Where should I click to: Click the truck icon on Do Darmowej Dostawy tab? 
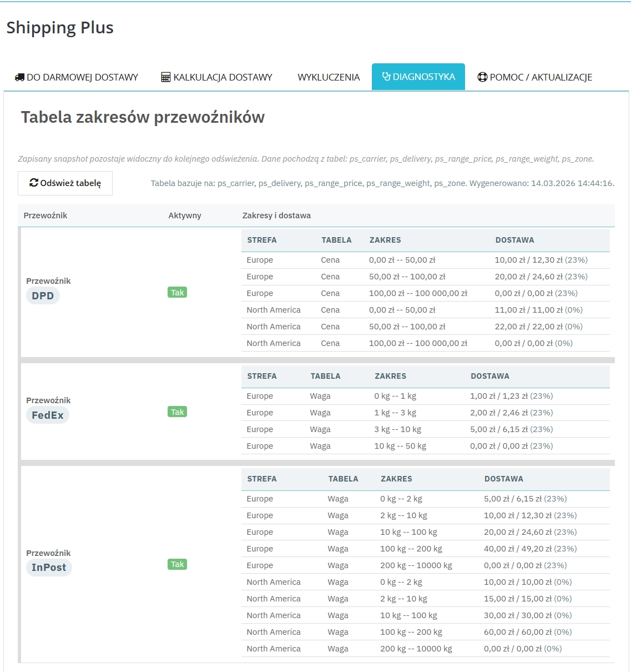pos(19,77)
